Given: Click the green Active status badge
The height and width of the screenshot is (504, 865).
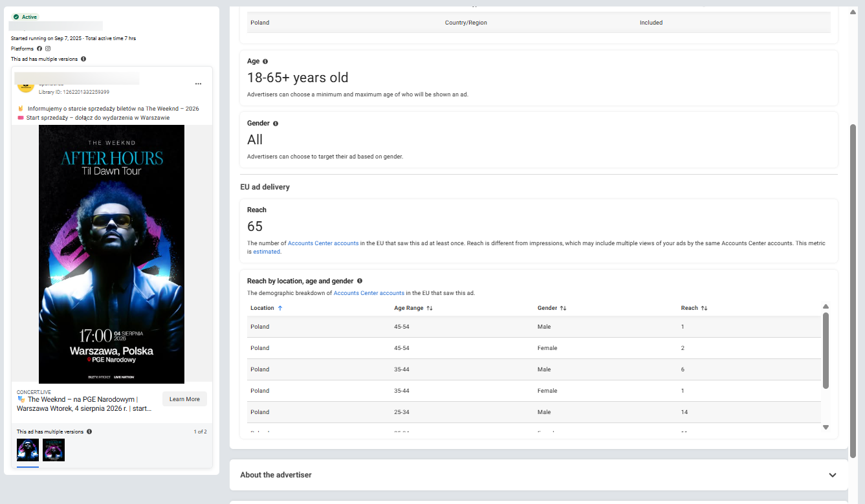Looking at the screenshot, I should (25, 17).
